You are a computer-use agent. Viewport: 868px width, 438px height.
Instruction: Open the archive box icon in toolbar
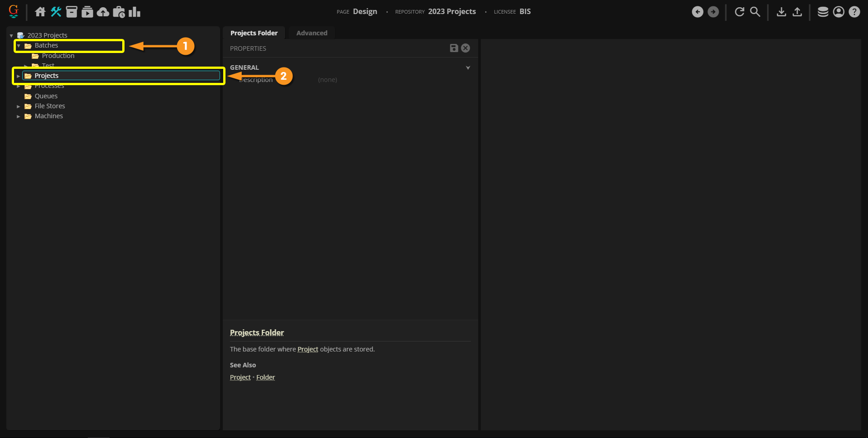[72, 12]
